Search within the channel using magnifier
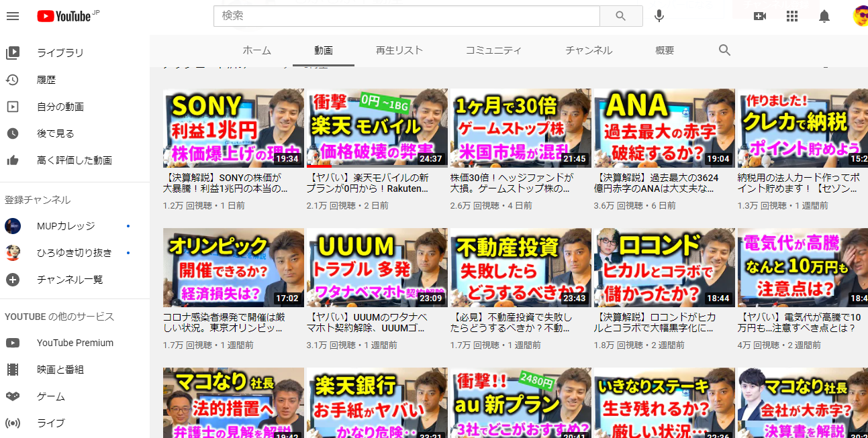Viewport: 868px width, 438px height. pos(724,50)
